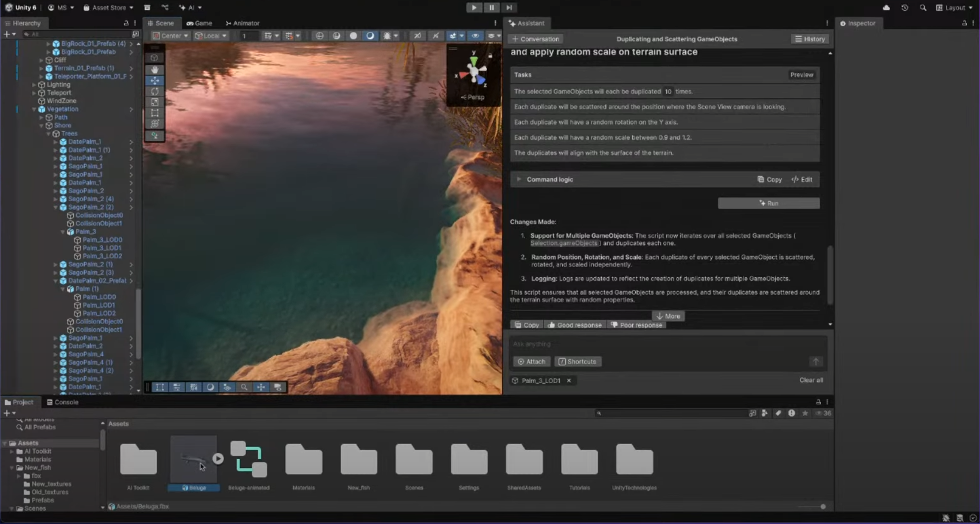Image resolution: width=980 pixels, height=524 pixels.
Task: Collapse the Trees hierarchy group
Action: point(48,134)
